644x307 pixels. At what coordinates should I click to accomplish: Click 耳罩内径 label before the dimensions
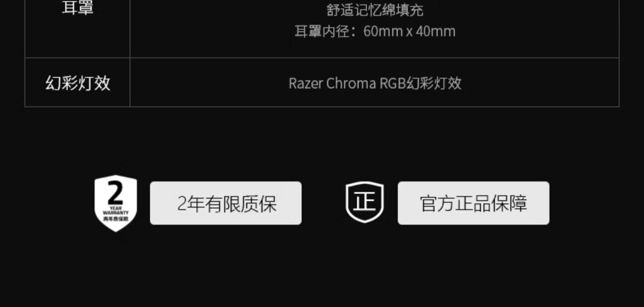pyautogui.click(x=322, y=31)
